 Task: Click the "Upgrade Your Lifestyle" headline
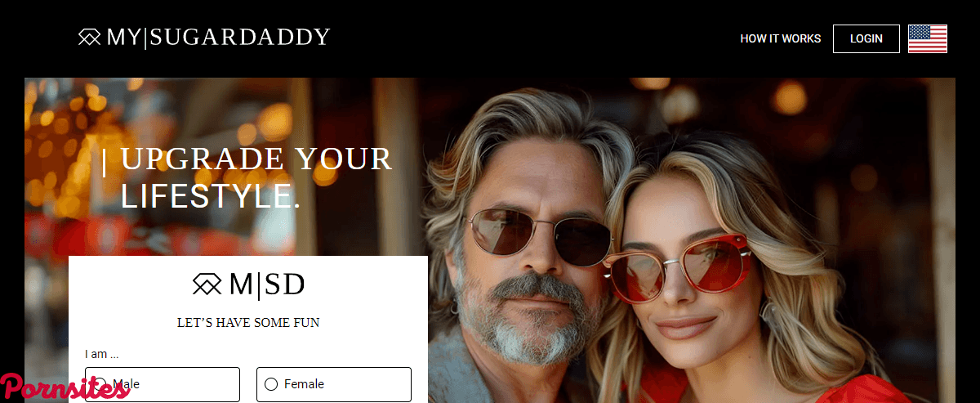pos(256,177)
